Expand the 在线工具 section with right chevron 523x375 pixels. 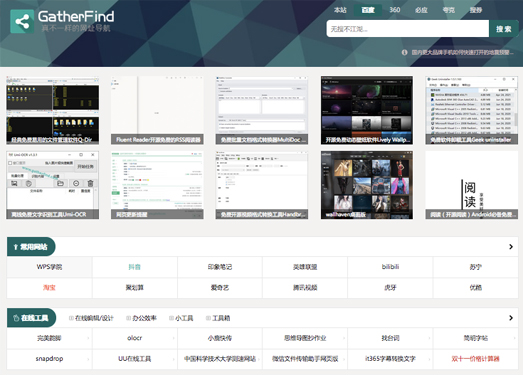511,318
